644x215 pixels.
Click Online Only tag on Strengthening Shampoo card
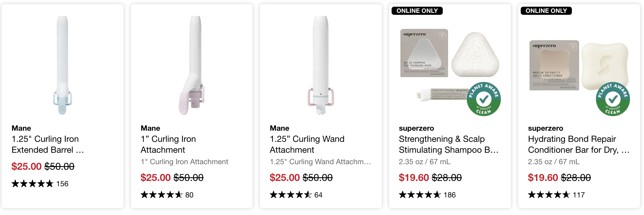pyautogui.click(x=417, y=11)
